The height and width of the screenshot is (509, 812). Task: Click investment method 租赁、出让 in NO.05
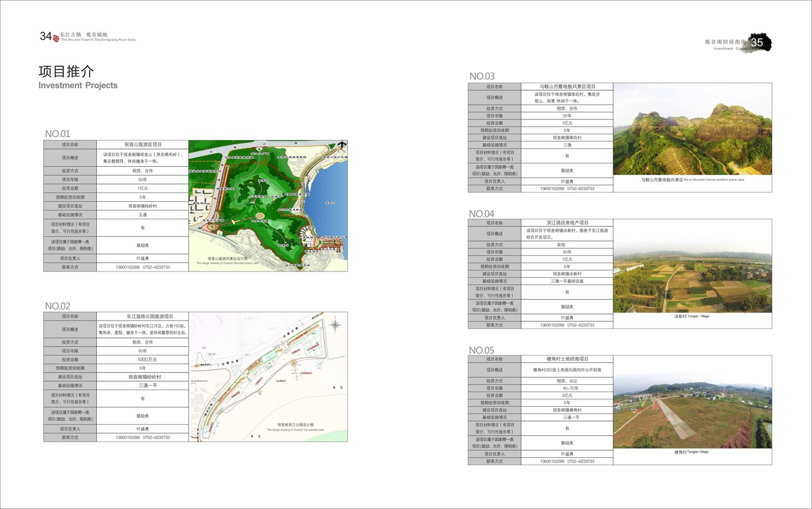pyautogui.click(x=567, y=381)
